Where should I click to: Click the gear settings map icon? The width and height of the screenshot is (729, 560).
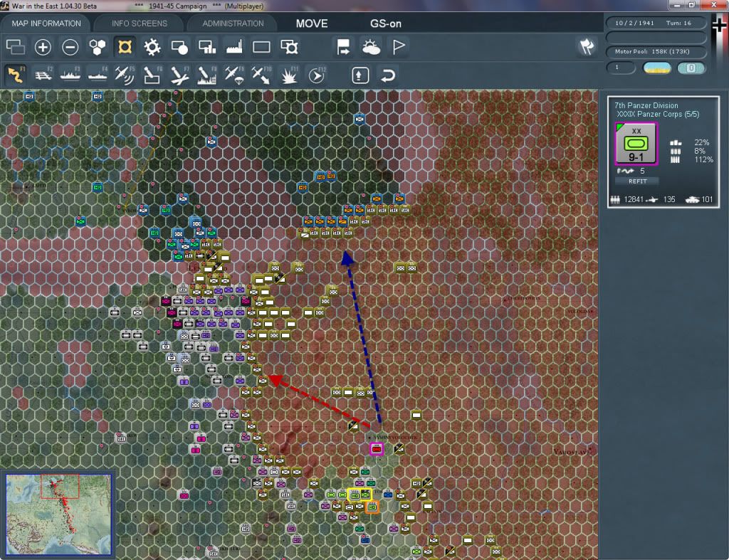coord(152,47)
